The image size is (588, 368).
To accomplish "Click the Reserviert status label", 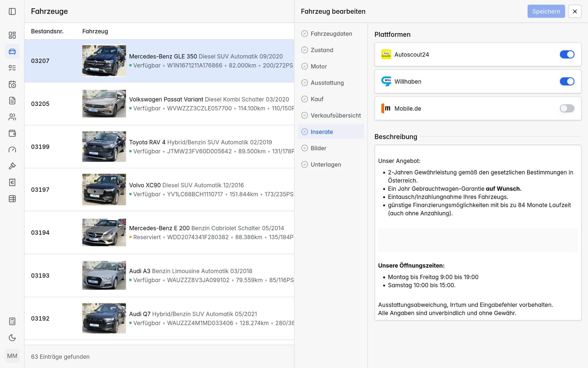I will [x=147, y=237].
